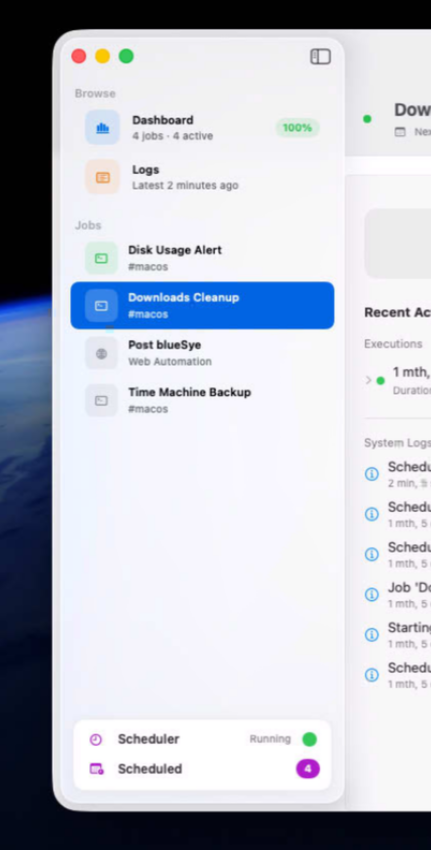The image size is (431, 850).
Task: Click 'Latest 2 minutes ago' text
Action: [185, 185]
